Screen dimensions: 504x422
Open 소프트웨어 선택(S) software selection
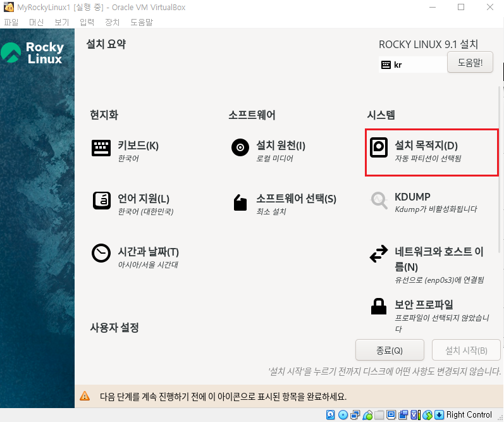pyautogui.click(x=296, y=199)
